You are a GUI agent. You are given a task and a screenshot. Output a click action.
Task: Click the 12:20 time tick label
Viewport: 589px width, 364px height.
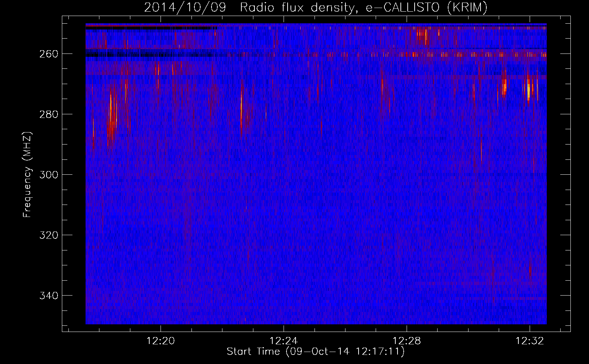(x=161, y=341)
